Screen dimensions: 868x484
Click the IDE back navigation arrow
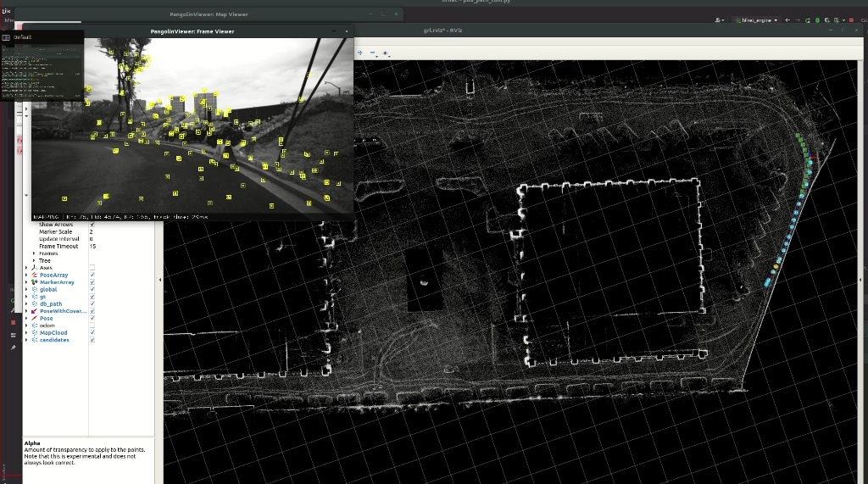coord(787,20)
